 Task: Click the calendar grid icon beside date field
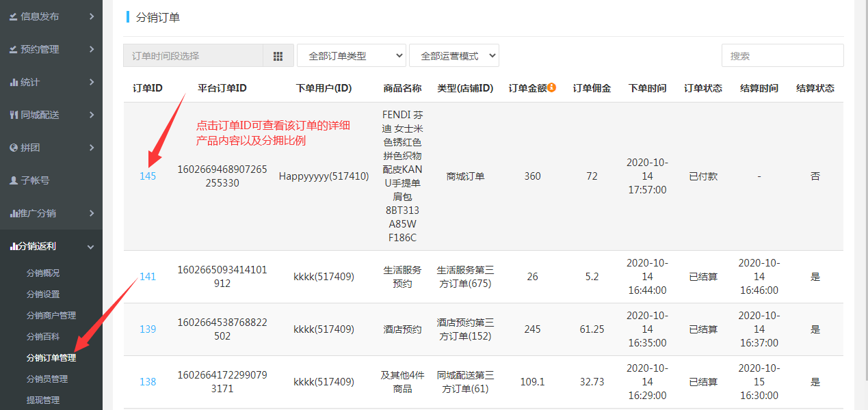point(278,56)
